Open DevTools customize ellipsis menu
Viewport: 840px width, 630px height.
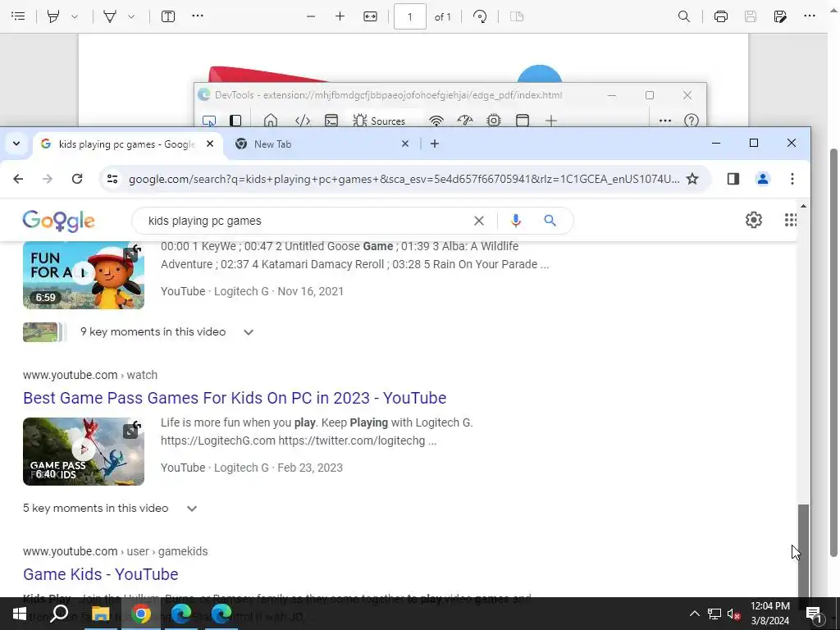tap(664, 121)
